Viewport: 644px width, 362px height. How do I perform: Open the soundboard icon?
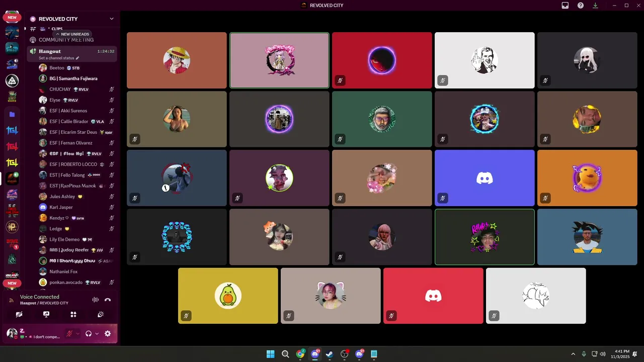click(101, 314)
